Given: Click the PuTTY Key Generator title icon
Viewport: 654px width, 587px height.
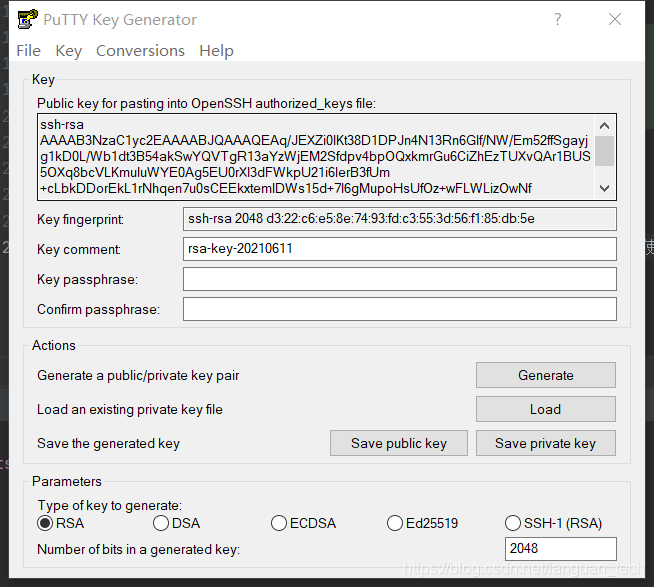Looking at the screenshot, I should tap(28, 19).
